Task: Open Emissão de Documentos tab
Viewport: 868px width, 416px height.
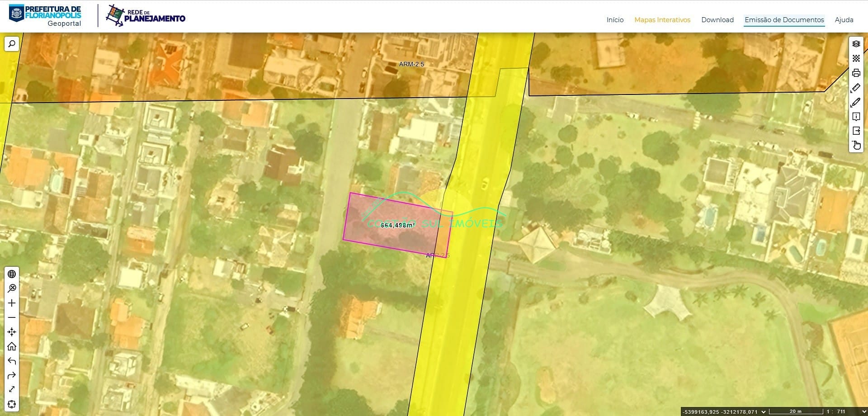Action: tap(784, 20)
